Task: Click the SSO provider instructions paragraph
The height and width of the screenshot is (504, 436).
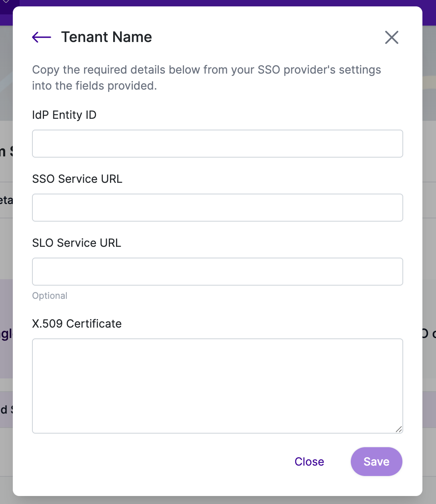Action: [206, 78]
